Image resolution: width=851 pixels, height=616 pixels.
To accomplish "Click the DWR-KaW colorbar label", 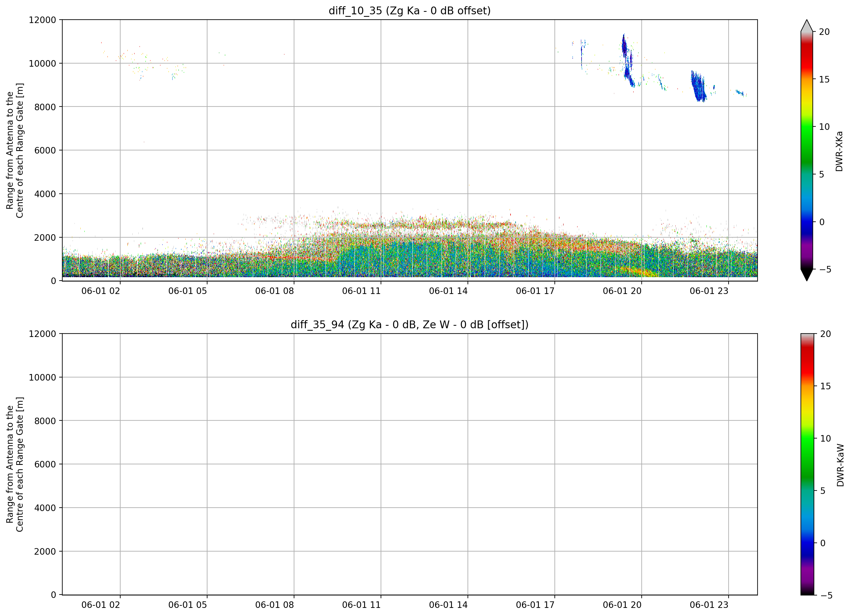I will click(840, 465).
